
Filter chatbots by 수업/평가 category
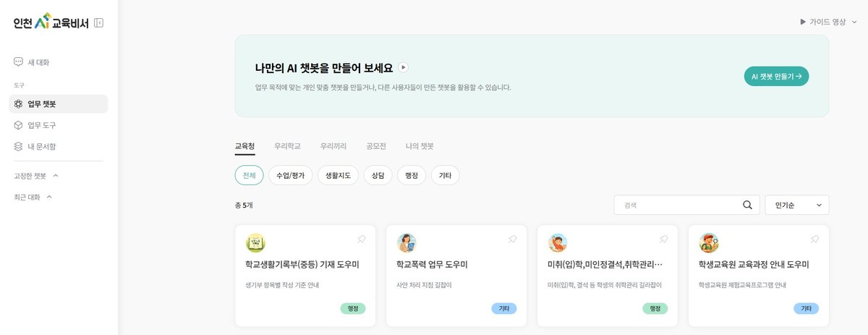[x=290, y=175]
